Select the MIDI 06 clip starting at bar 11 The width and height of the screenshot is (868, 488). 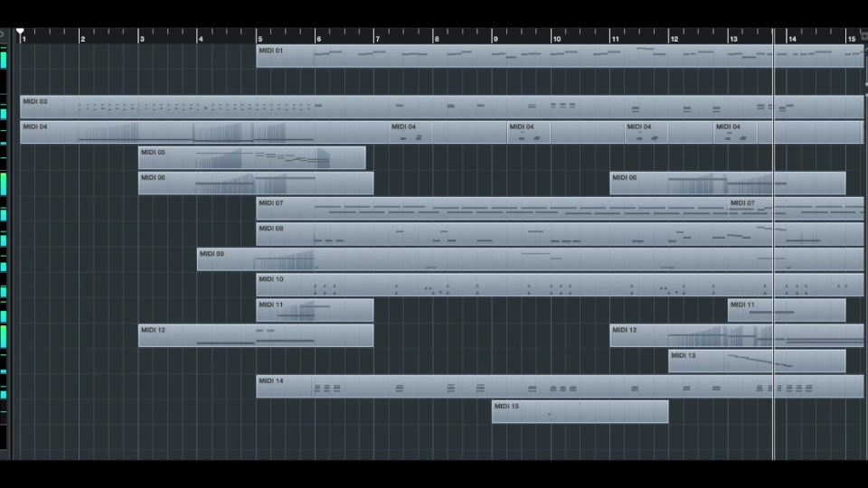pos(727,183)
